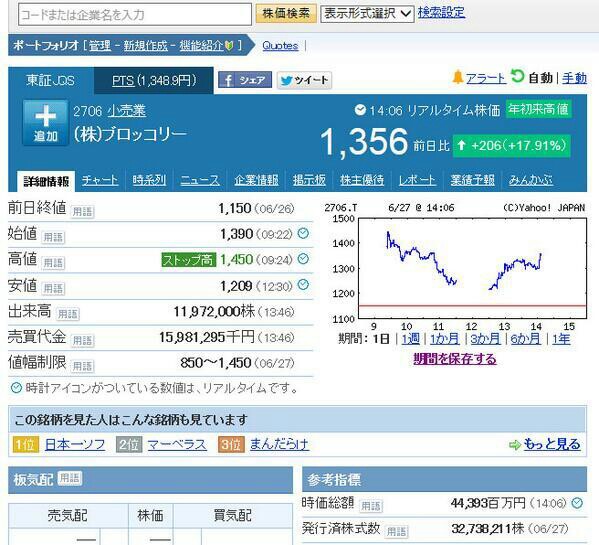Open the 掲示板 tab
Image resolution: width=599 pixels, height=545 pixels.
point(309,180)
